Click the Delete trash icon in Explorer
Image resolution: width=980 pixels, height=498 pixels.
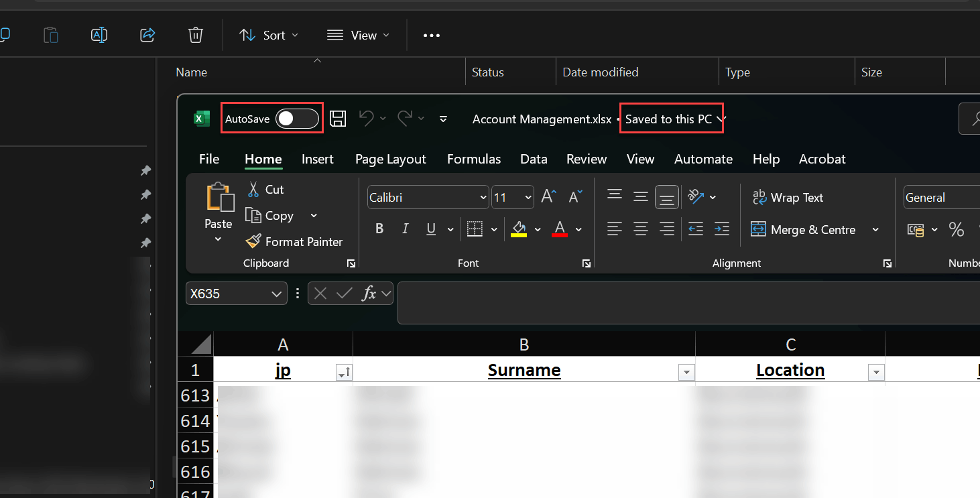pos(195,35)
